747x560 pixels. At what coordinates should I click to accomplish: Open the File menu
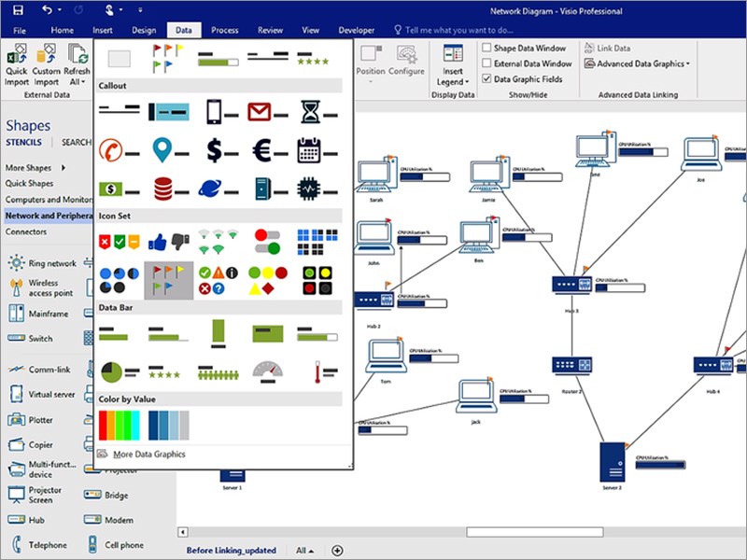[x=19, y=29]
